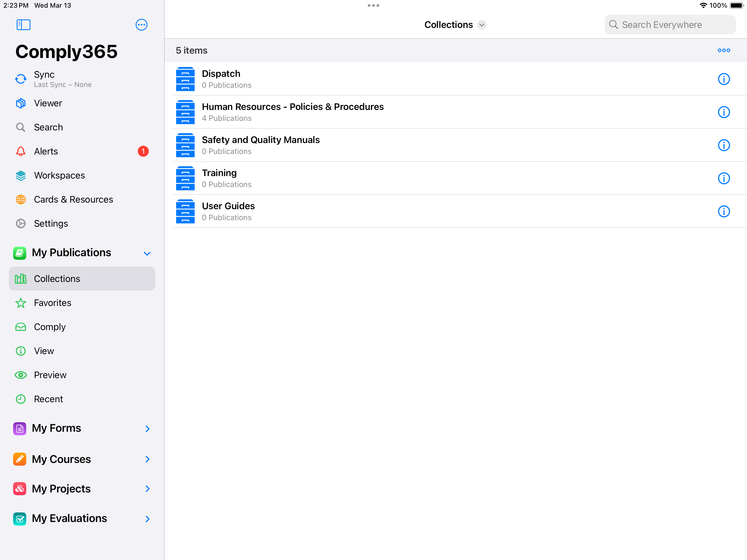Select Favorites in My Publications
Screen dimensions: 747x560
[52, 303]
